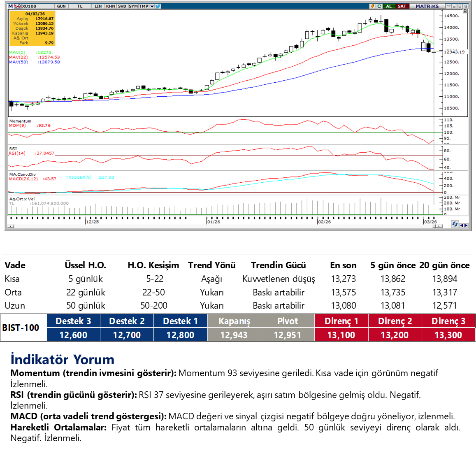476x458 pixels.
Task: Open the dropdown arrow after TMP
Action: pos(152,6)
